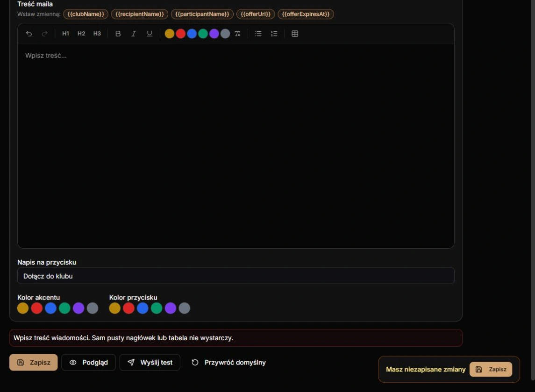This screenshot has width=535, height=392.
Task: Insert a table into the email body
Action: [x=295, y=34]
